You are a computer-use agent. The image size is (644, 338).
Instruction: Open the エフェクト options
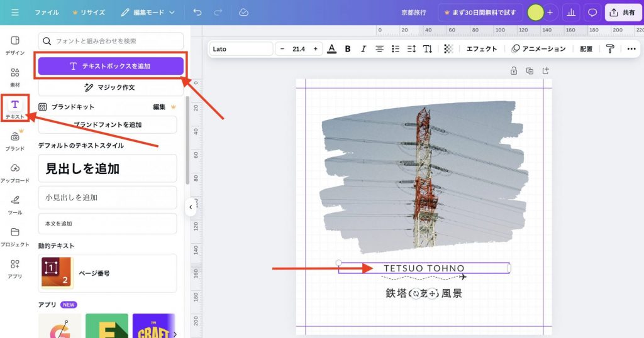pyautogui.click(x=481, y=49)
